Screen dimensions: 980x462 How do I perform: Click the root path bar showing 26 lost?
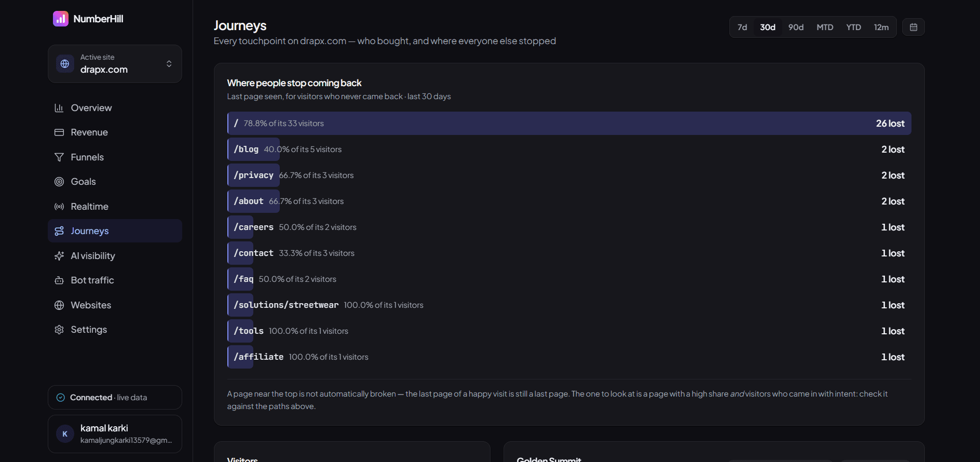(x=569, y=124)
